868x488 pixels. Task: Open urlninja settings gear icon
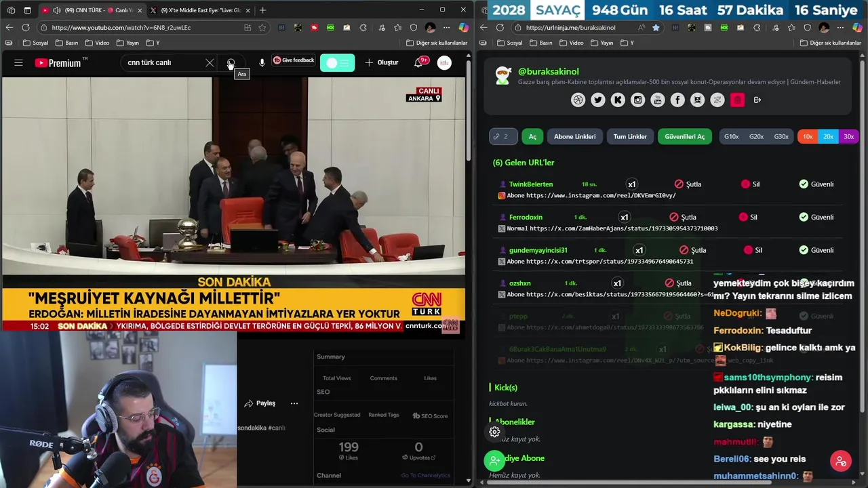click(x=494, y=432)
